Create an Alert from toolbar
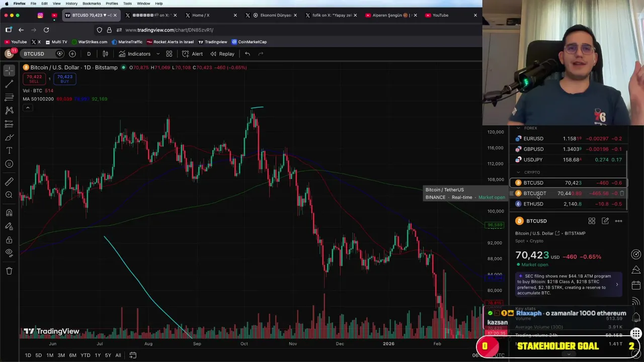The image size is (644, 362). (x=192, y=54)
